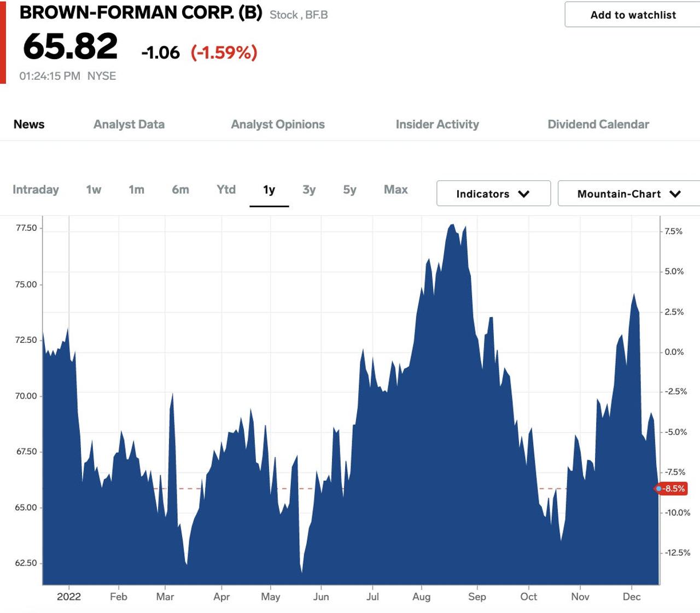The image size is (700, 613).
Task: Click the Sep date axis label
Action: (477, 597)
